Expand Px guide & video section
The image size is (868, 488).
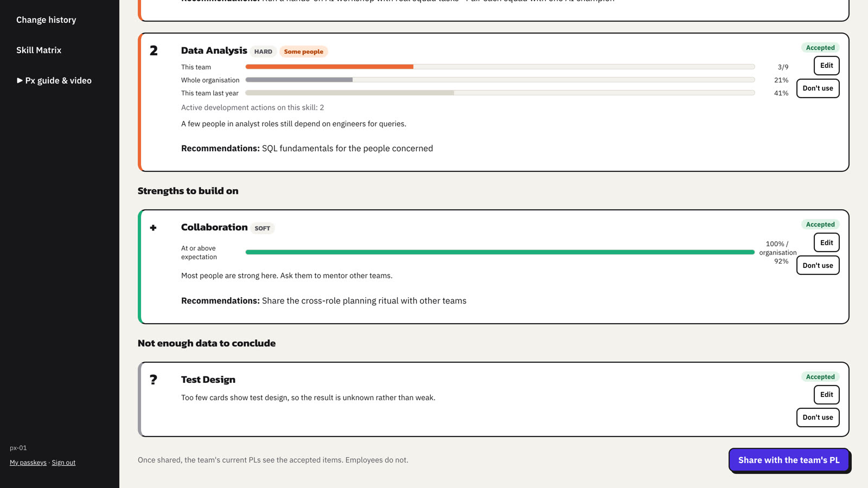pyautogui.click(x=54, y=81)
